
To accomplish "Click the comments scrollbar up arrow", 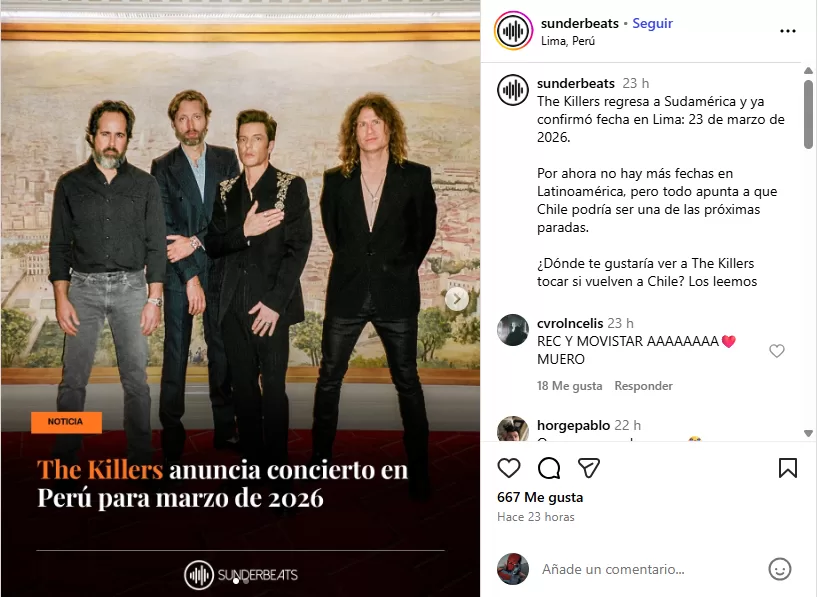I will [x=808, y=70].
